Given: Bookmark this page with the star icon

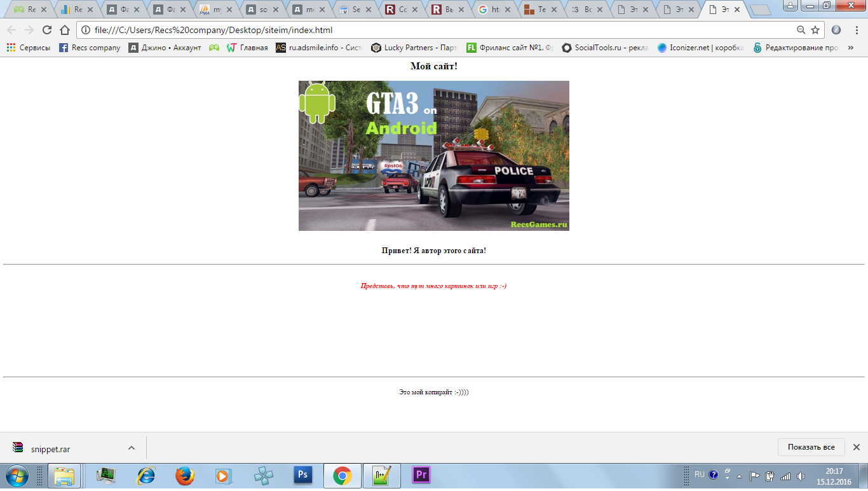Looking at the screenshot, I should click(815, 30).
